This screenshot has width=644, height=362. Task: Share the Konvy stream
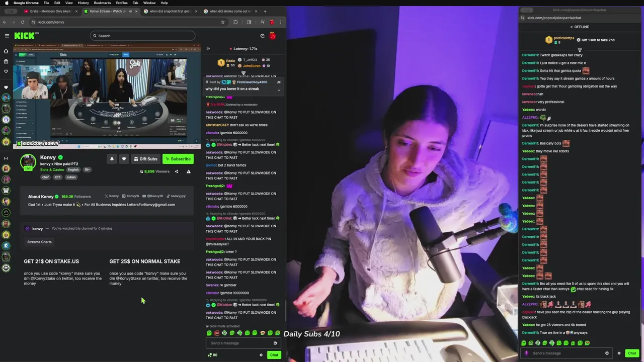(x=176, y=171)
